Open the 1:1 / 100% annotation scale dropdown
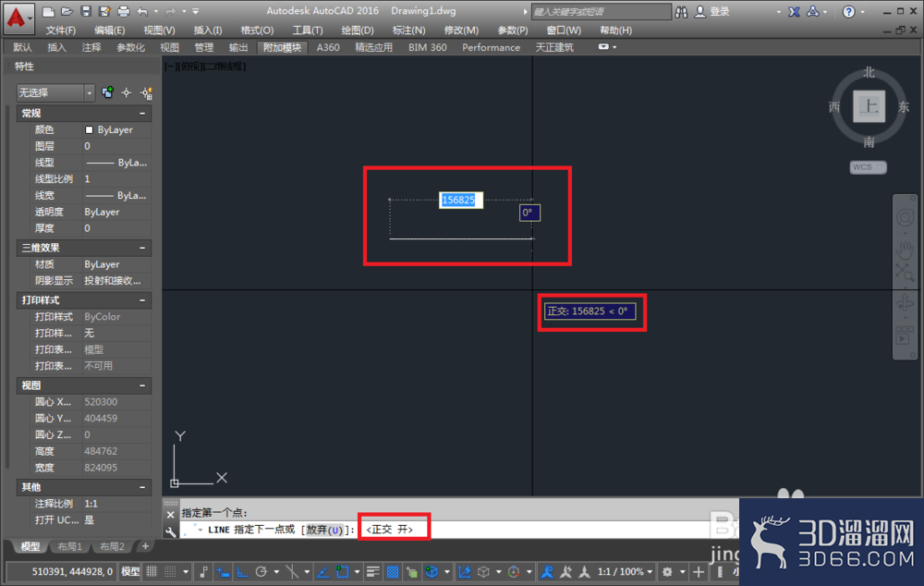This screenshot has width=924, height=586. point(625,571)
